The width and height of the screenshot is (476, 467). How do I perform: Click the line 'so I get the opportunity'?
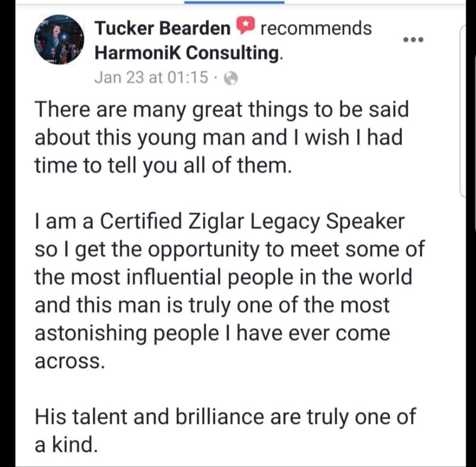point(229,249)
